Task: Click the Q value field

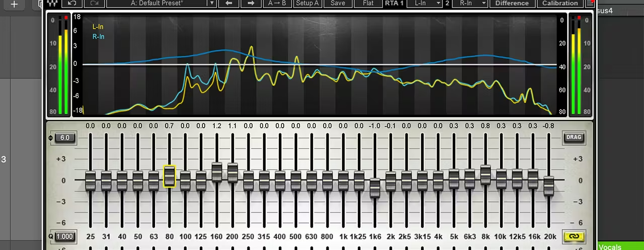Action: coord(64,236)
